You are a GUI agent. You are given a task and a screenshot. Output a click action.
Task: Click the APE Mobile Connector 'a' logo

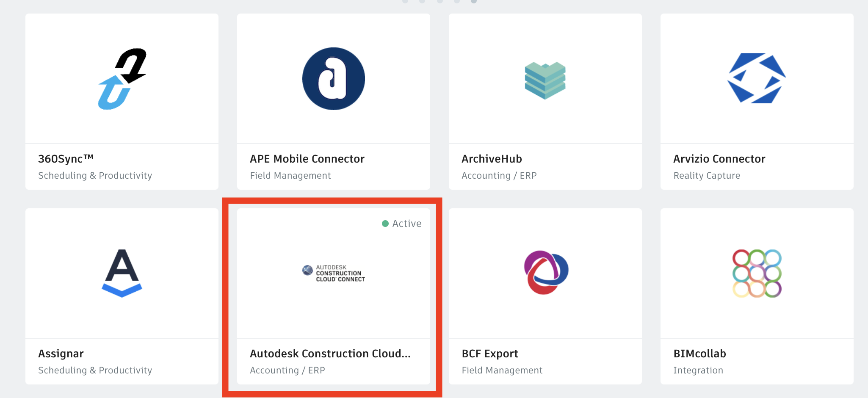point(333,78)
